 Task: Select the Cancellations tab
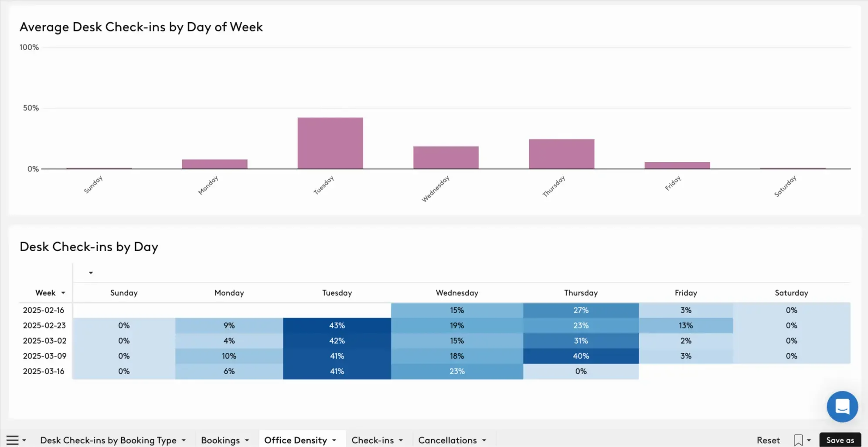click(x=447, y=440)
